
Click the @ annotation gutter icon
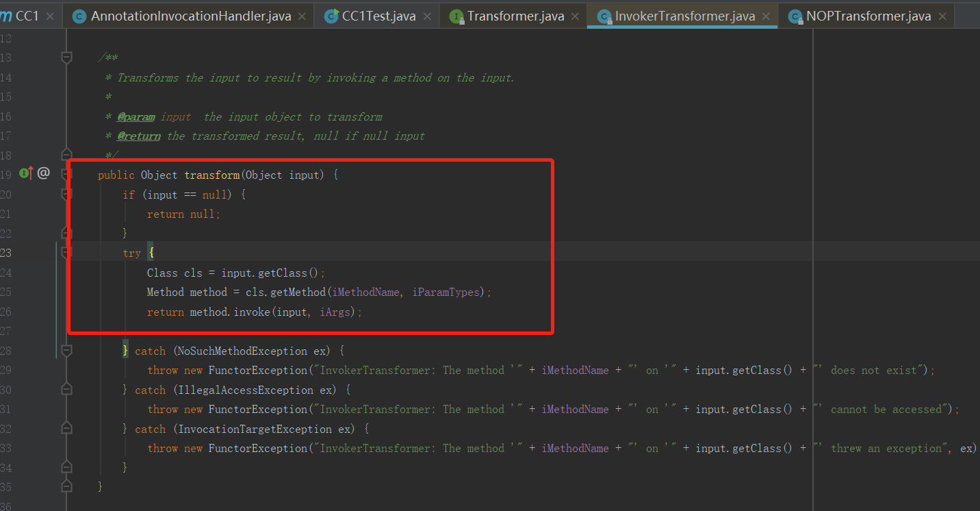(x=43, y=173)
